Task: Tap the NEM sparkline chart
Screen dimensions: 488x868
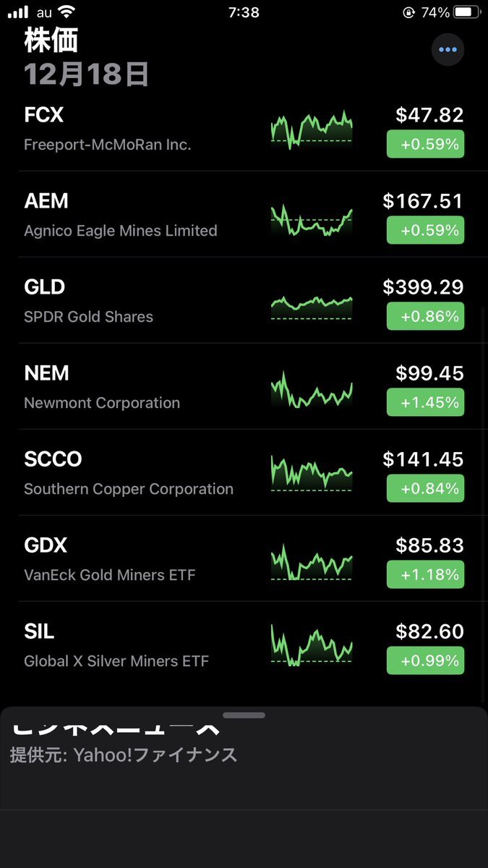Action: (312, 391)
